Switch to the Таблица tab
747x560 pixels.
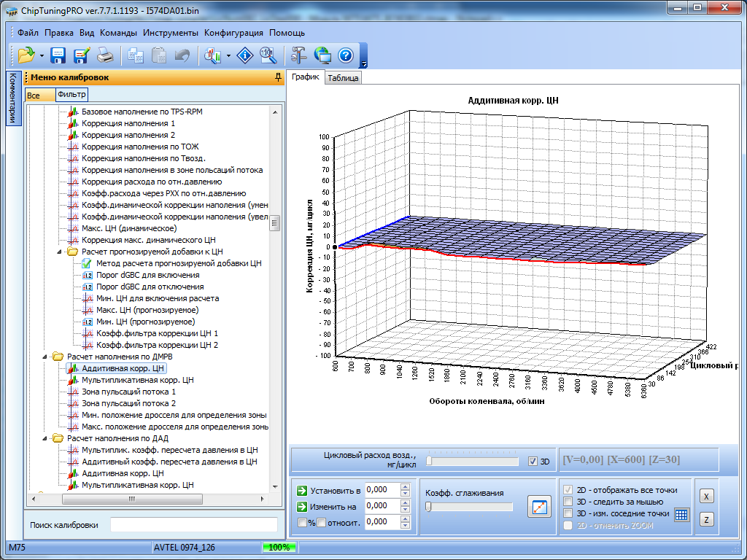(x=342, y=78)
